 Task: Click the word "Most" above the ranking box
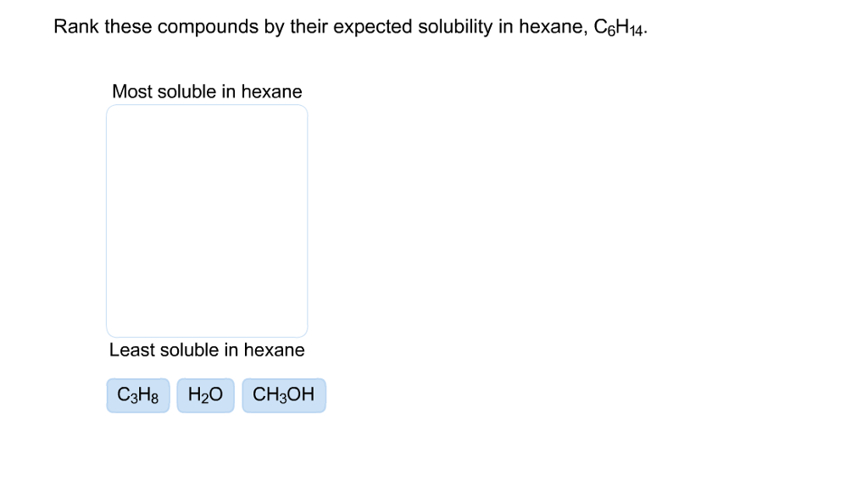click(x=131, y=92)
